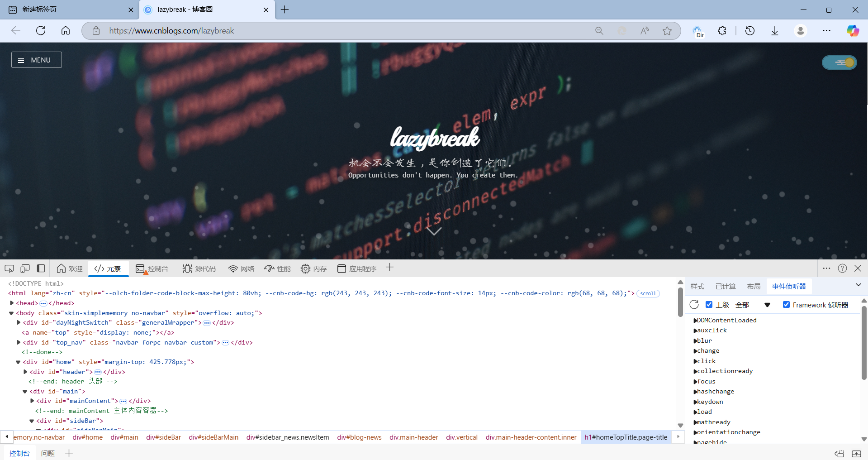
Task: Open the Dir extension icon
Action: pyautogui.click(x=698, y=31)
